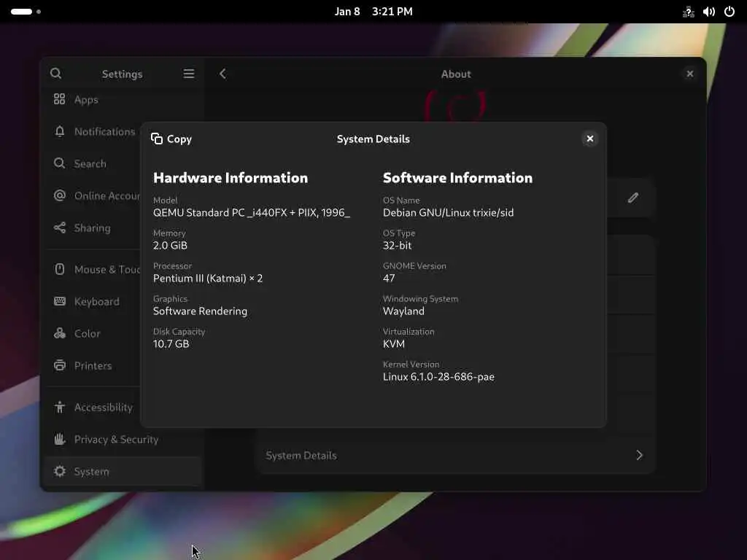Open the System Details row

pyautogui.click(x=456, y=455)
